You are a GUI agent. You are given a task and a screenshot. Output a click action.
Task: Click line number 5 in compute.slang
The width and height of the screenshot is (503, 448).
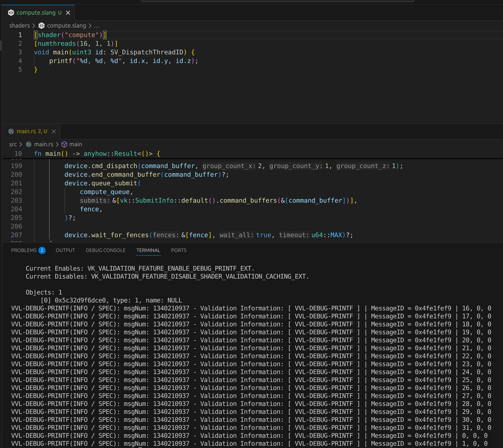[20, 70]
